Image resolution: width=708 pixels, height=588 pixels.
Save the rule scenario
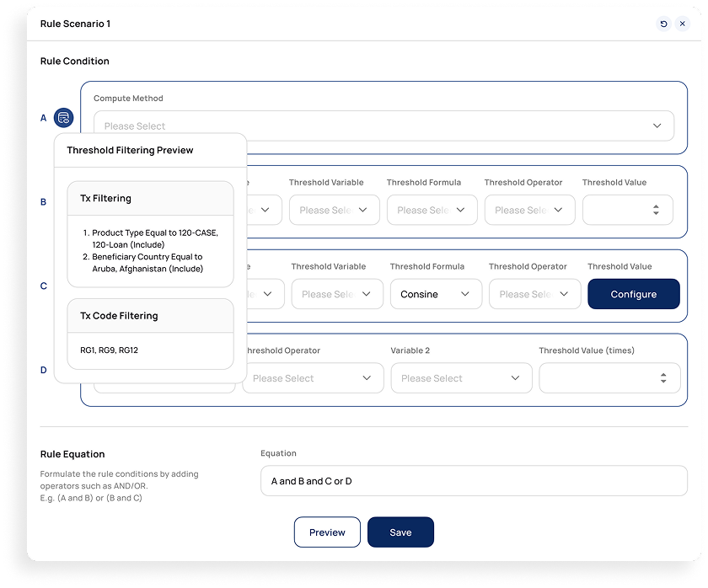click(x=400, y=532)
